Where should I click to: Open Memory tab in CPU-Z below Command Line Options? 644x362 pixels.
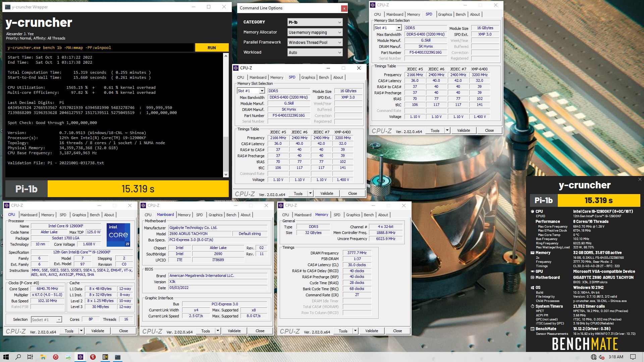(x=277, y=77)
